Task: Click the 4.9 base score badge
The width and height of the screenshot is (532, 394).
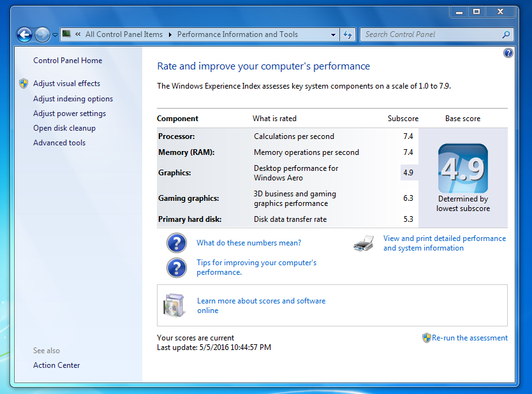Action: (462, 168)
